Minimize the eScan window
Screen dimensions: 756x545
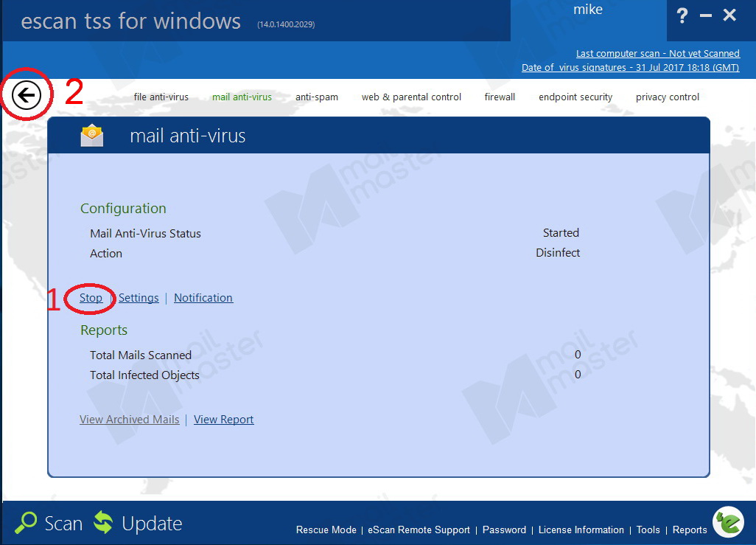click(706, 15)
